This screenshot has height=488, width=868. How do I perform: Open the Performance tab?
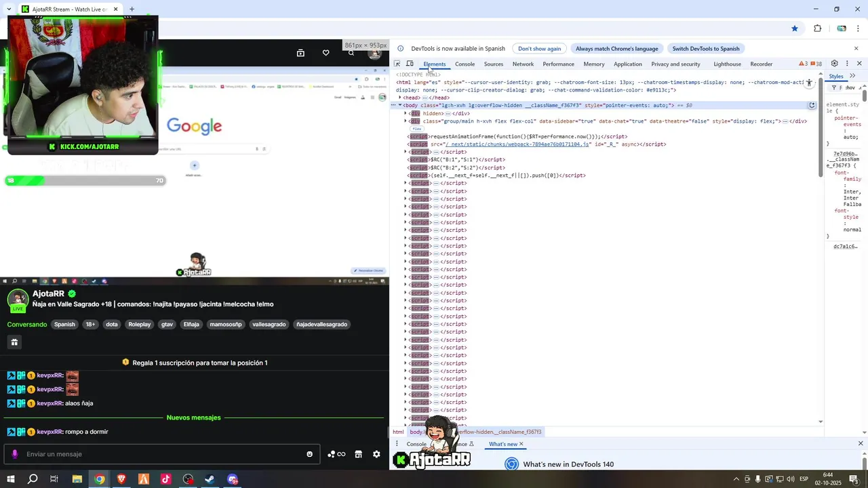click(x=558, y=64)
